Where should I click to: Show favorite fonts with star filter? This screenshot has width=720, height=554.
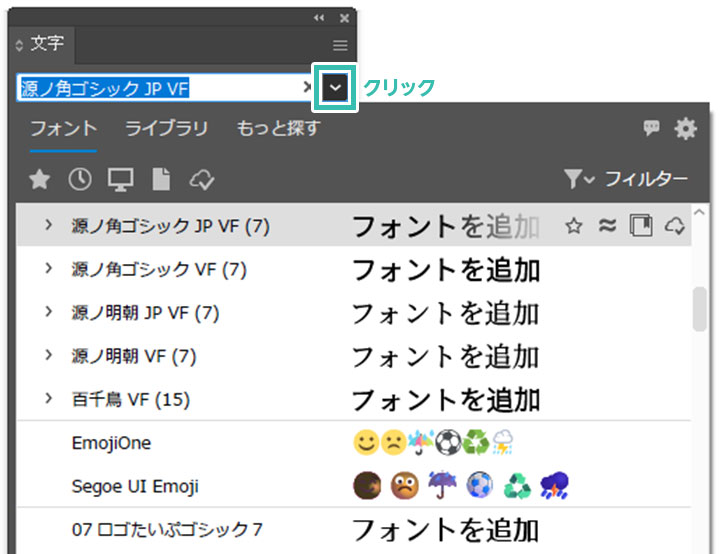tap(39, 180)
